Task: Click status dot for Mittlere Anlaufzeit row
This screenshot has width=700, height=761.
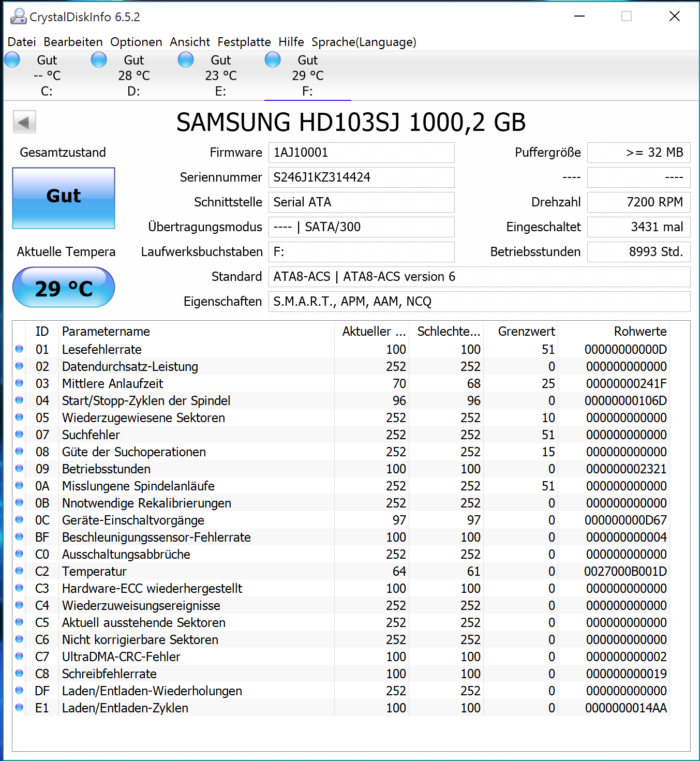Action: click(x=19, y=383)
